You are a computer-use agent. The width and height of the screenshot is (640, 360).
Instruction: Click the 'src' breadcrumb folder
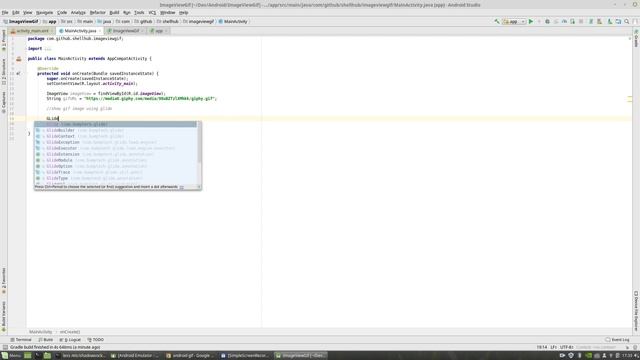tap(67, 21)
